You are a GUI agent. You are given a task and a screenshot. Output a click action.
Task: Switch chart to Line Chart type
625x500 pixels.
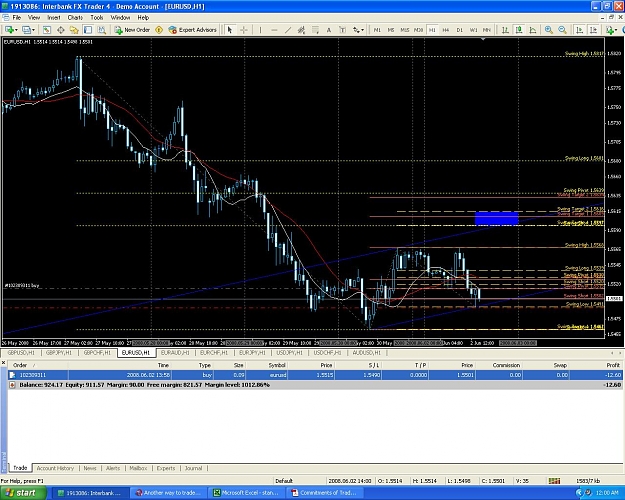pos(533,30)
